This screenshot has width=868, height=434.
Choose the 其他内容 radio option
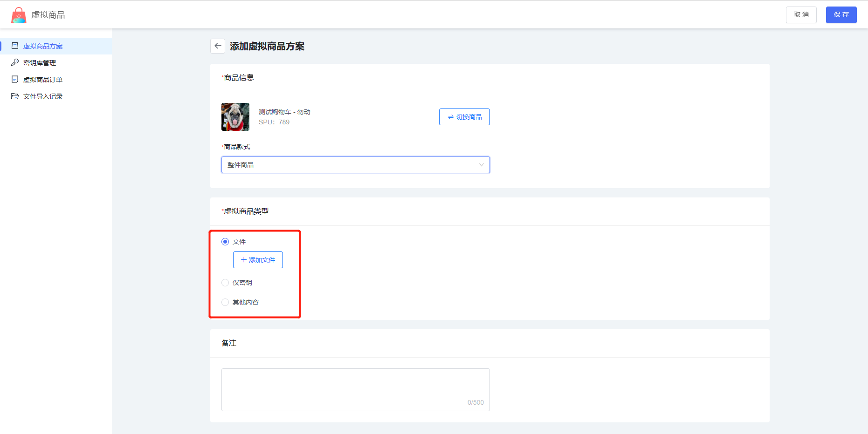click(x=225, y=302)
